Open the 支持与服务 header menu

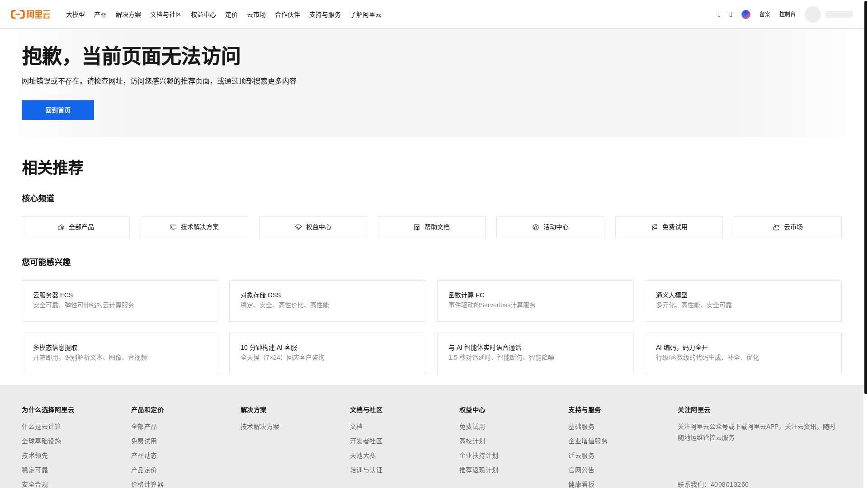coord(325,14)
